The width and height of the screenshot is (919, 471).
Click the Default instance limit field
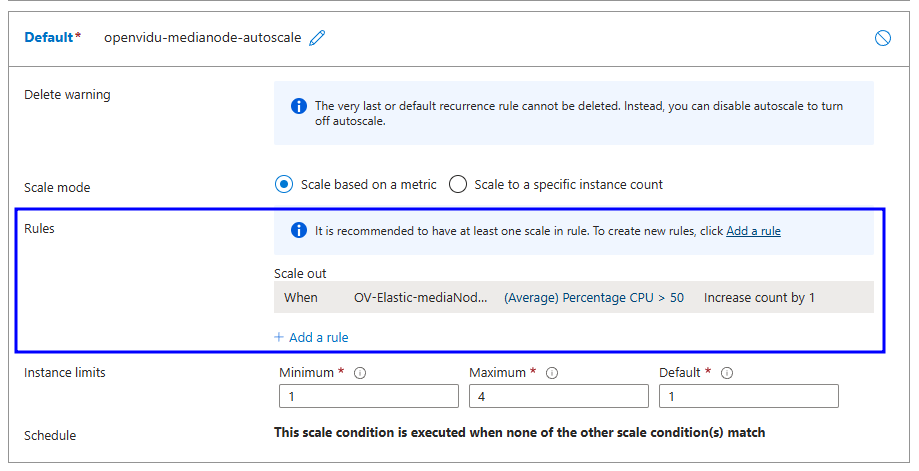pyautogui.click(x=748, y=396)
